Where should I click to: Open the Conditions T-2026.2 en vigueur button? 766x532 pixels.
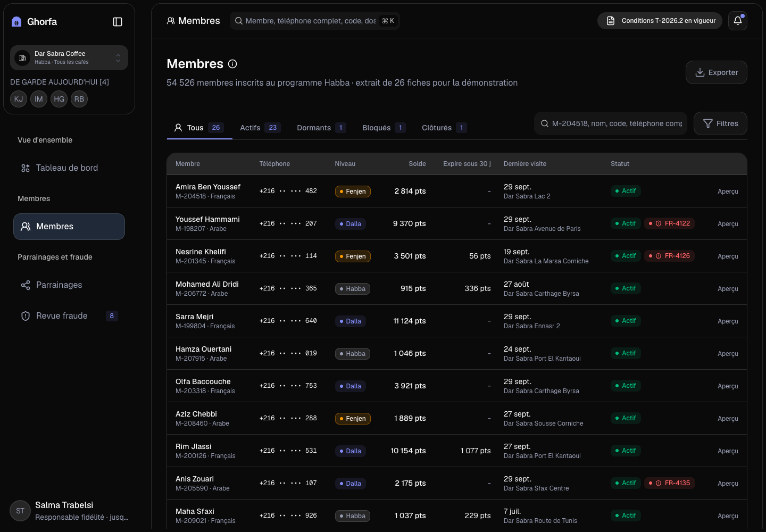click(x=660, y=21)
